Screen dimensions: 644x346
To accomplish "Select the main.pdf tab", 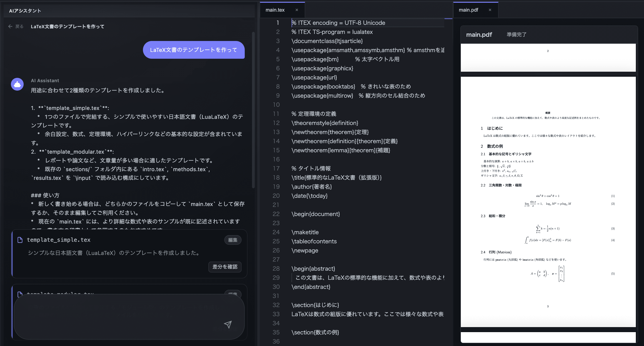I will click(x=468, y=10).
